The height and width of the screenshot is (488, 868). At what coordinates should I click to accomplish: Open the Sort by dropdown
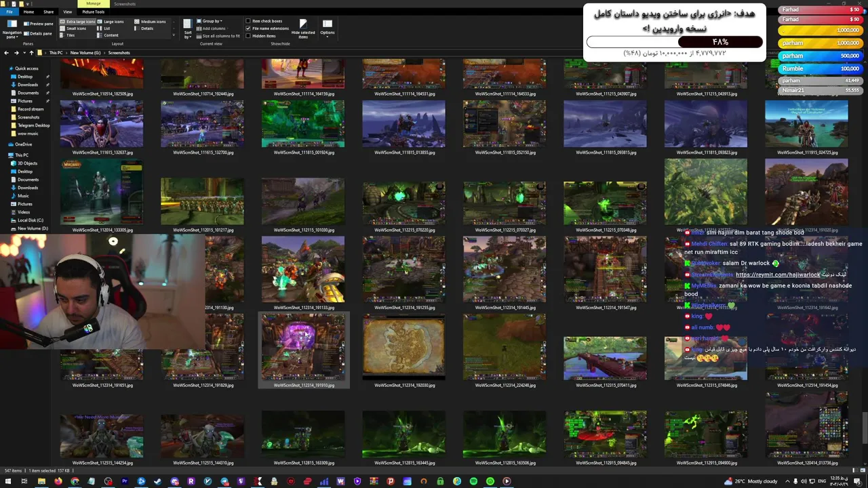coord(188,29)
